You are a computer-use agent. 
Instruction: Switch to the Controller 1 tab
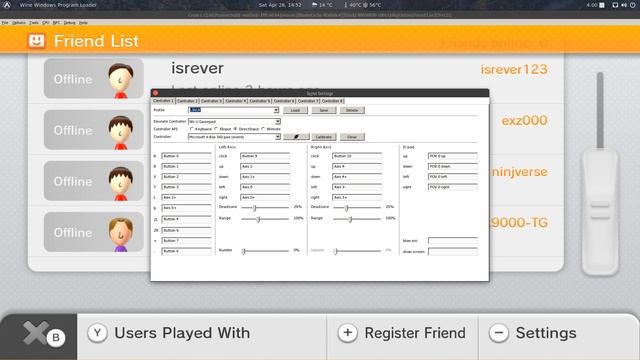(x=163, y=101)
